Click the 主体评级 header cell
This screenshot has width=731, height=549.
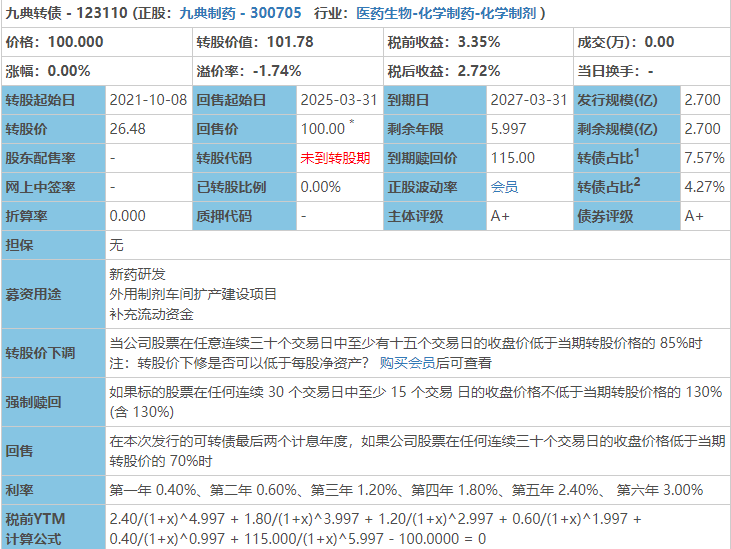point(435,216)
